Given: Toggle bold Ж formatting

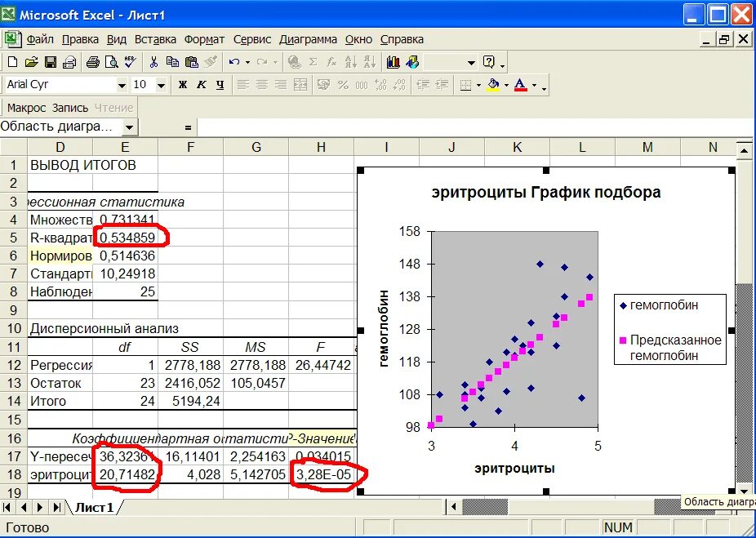Looking at the screenshot, I should pos(182,86).
